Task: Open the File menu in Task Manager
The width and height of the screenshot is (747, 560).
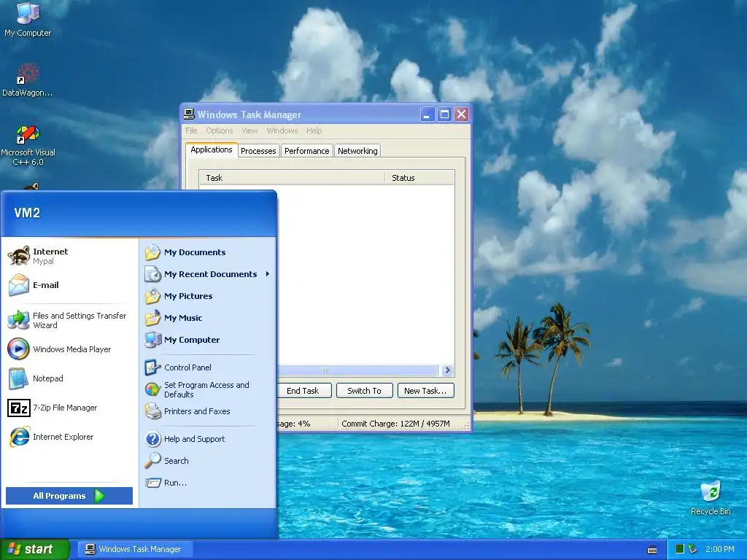Action: point(191,131)
